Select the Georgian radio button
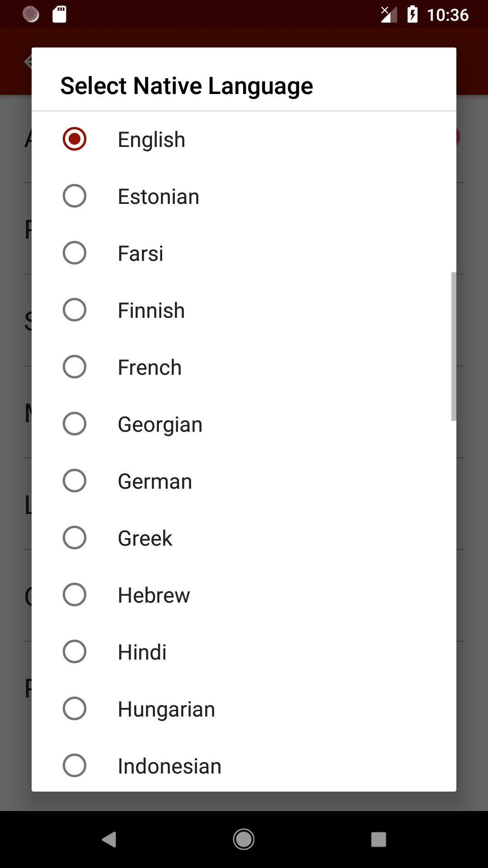The image size is (488, 868). click(75, 424)
